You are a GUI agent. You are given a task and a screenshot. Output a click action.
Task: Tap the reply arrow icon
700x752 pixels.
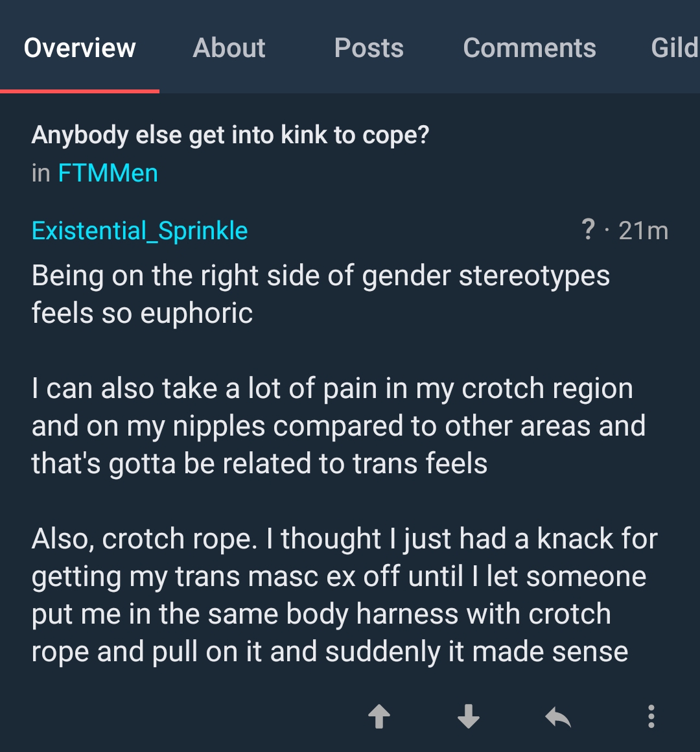(557, 717)
